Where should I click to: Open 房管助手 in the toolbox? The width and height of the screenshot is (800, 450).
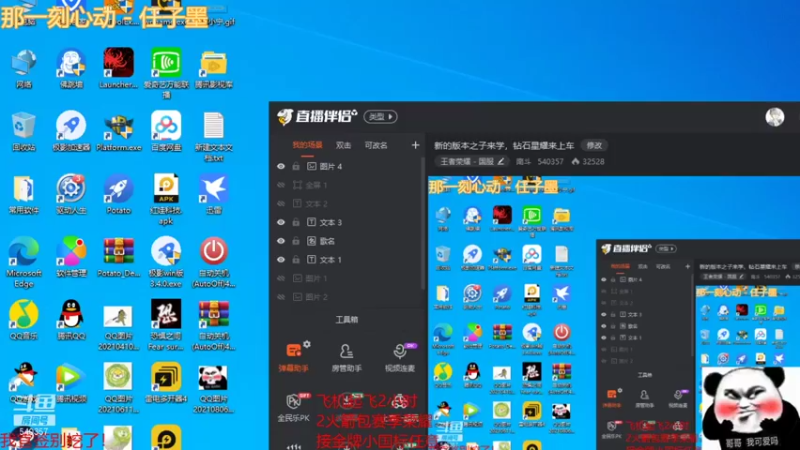[x=346, y=358]
